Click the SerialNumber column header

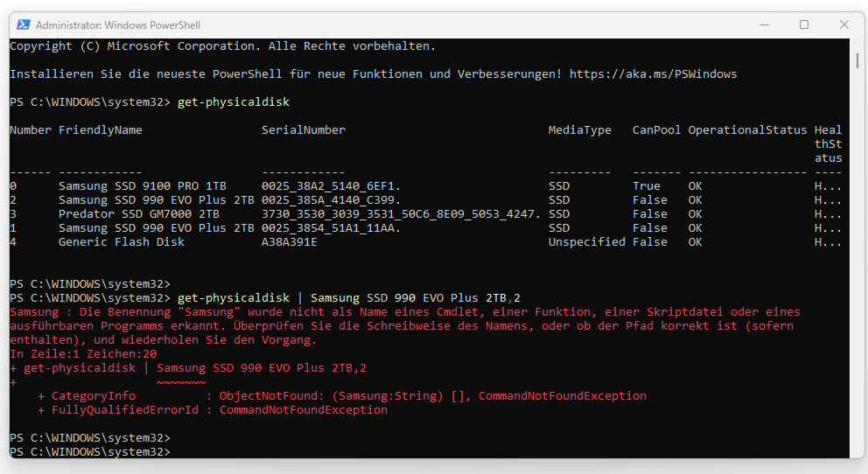click(x=304, y=130)
